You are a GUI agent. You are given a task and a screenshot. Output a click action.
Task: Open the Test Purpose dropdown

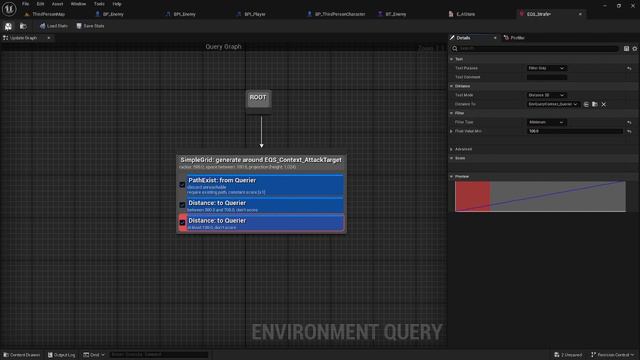(546, 68)
